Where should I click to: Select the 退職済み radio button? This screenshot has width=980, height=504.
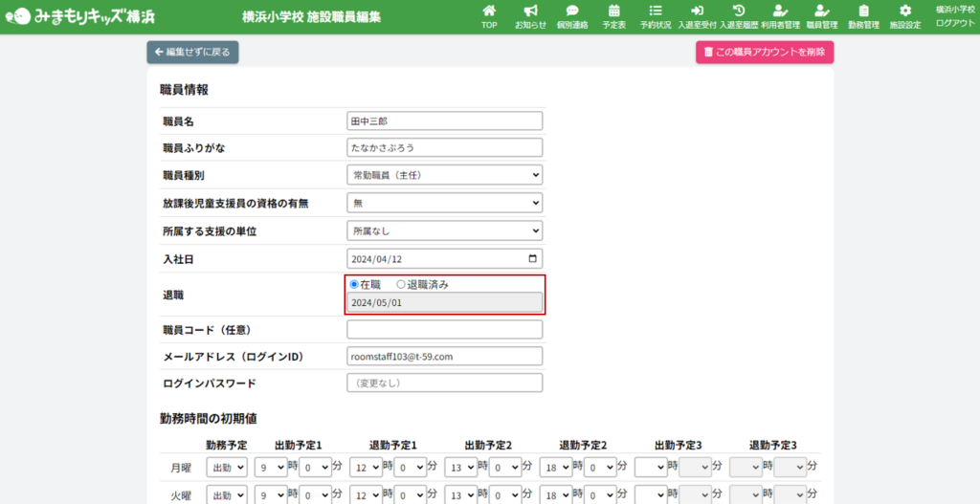pyautogui.click(x=401, y=284)
